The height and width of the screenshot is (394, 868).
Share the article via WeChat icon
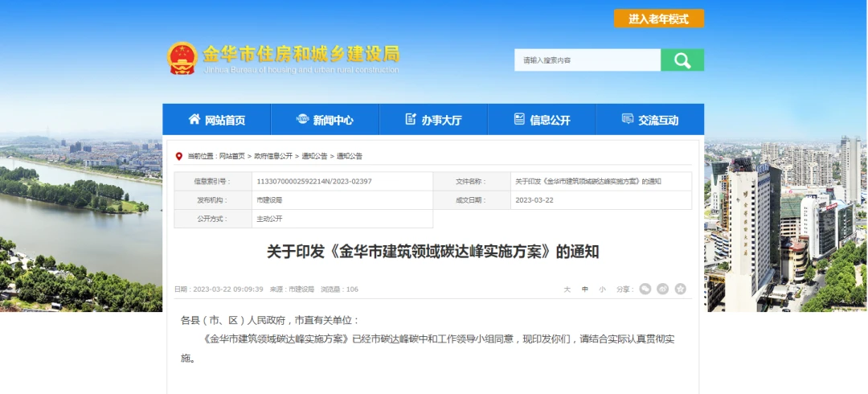[645, 289]
